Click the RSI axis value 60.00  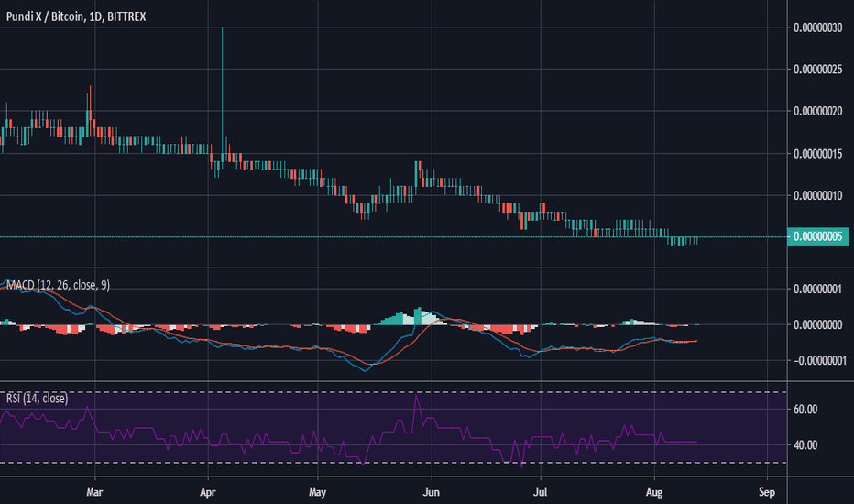805,410
